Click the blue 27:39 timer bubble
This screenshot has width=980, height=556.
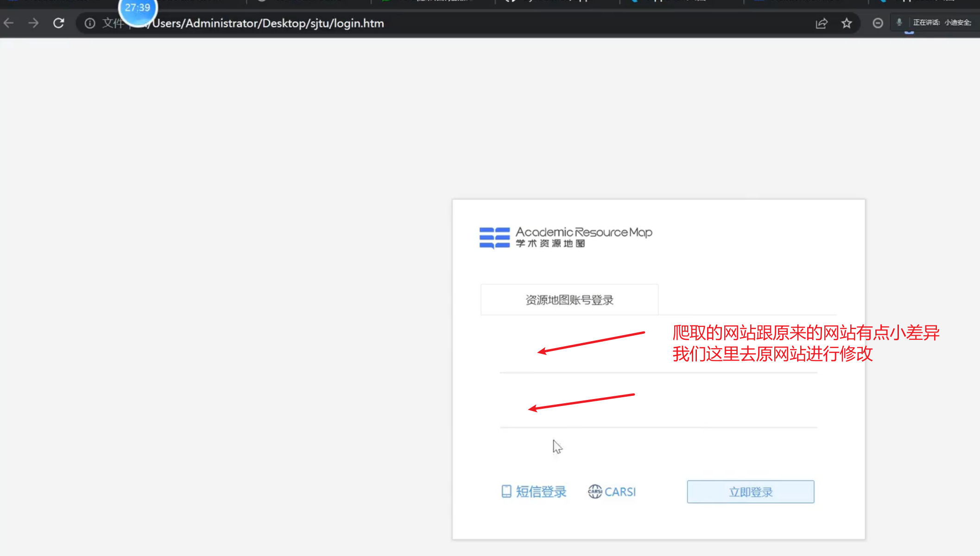coord(138,8)
